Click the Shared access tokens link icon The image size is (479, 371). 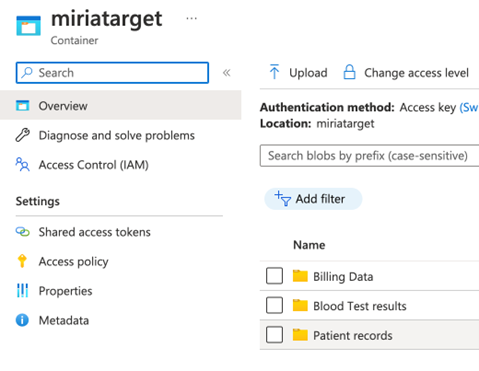[x=22, y=232]
